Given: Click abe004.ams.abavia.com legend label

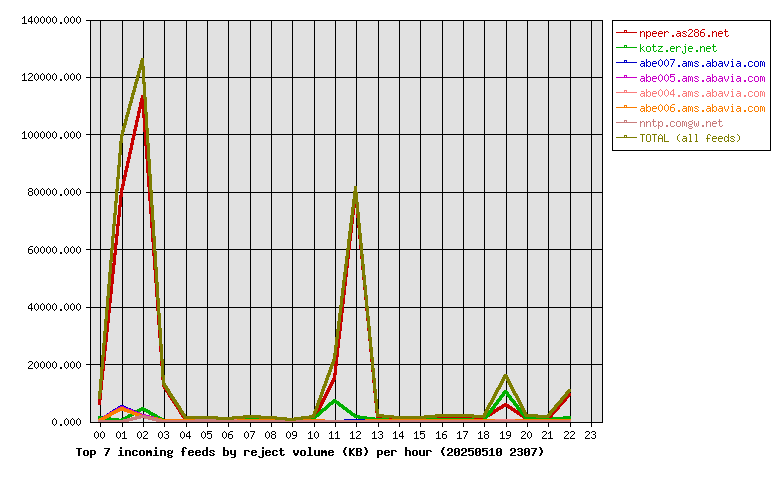Looking at the screenshot, I should tap(702, 93).
